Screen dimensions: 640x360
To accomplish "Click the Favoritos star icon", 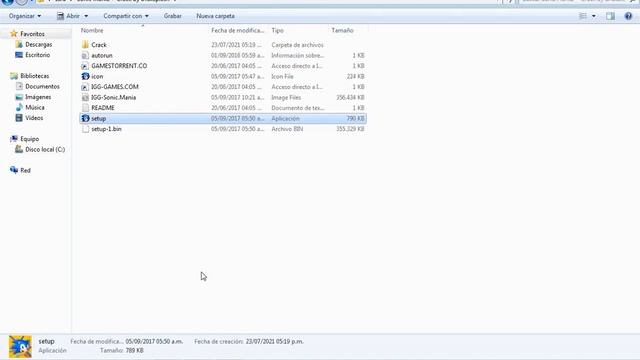I will pos(14,34).
